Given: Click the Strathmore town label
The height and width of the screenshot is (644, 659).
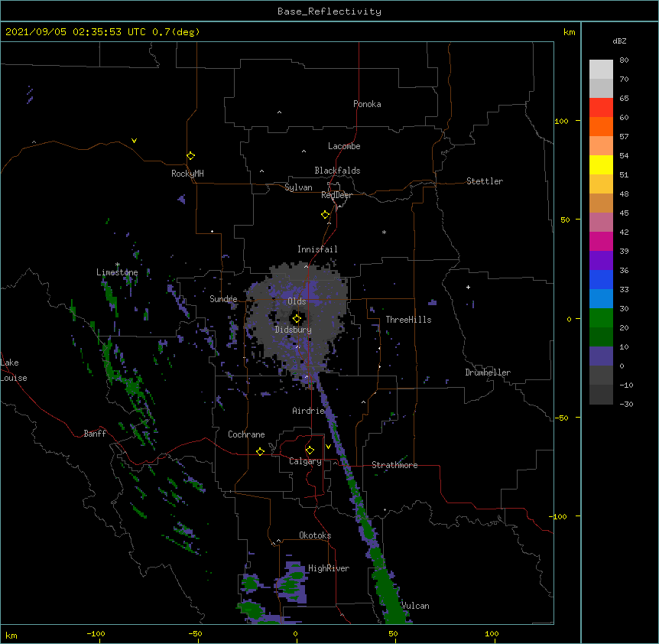Looking at the screenshot, I should click(394, 465).
